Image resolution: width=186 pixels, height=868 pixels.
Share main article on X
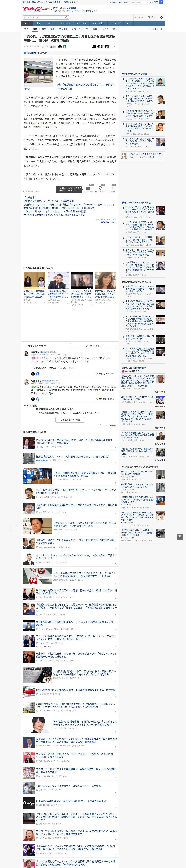[x=60, y=47]
